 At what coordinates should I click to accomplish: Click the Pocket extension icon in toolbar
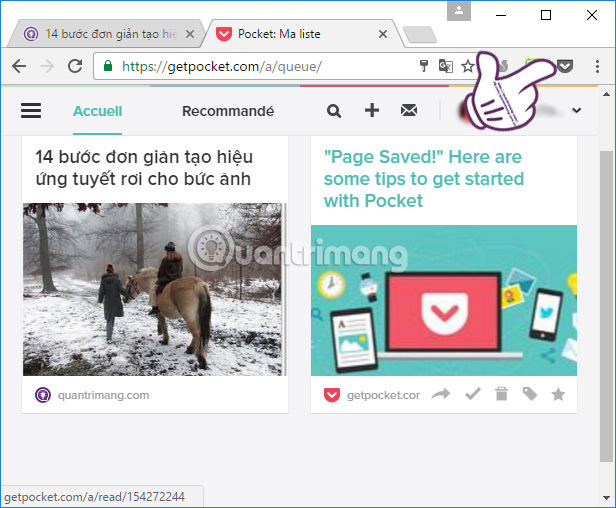(565, 66)
